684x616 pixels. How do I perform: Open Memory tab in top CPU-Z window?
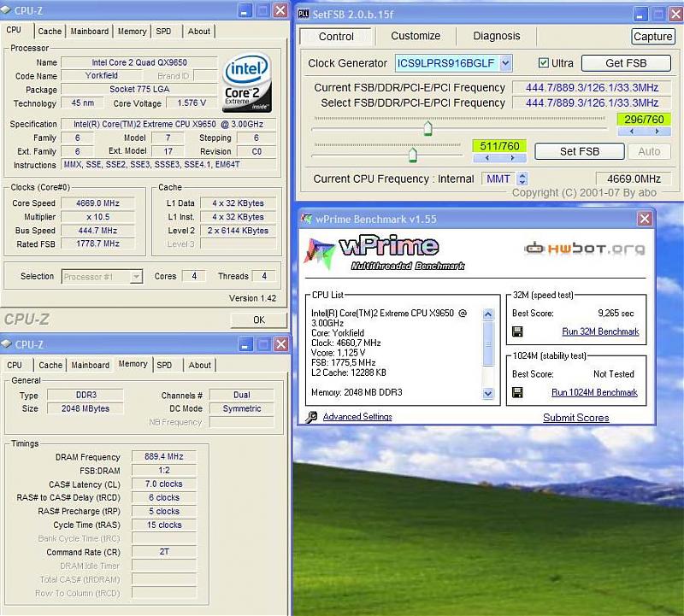coord(132,32)
